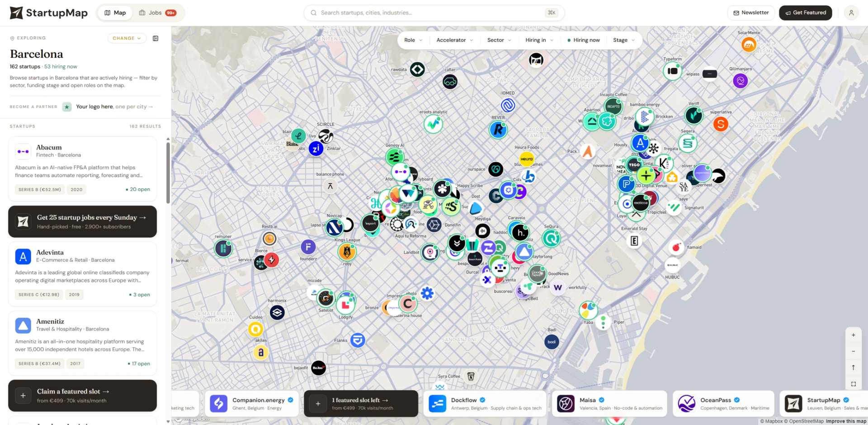Select the IOMED map marker

(508, 105)
